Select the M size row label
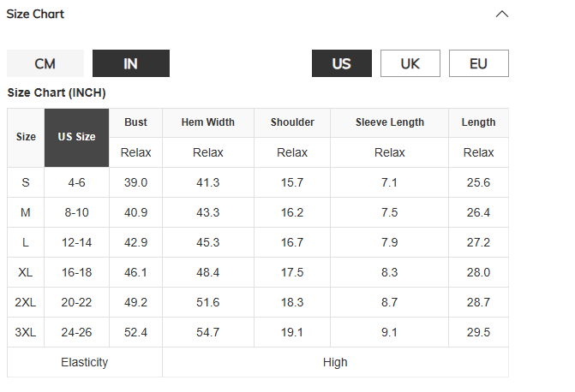 click(26, 212)
